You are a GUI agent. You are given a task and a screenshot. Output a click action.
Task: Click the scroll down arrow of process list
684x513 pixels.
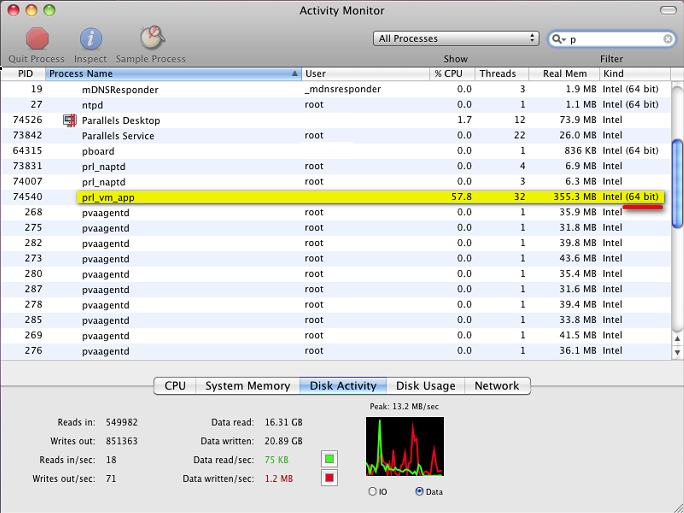(x=677, y=352)
